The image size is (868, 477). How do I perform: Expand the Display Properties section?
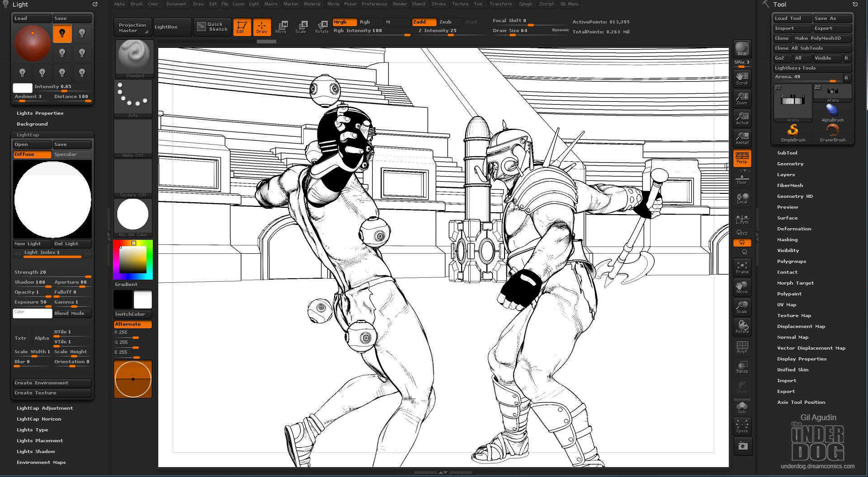(x=802, y=359)
